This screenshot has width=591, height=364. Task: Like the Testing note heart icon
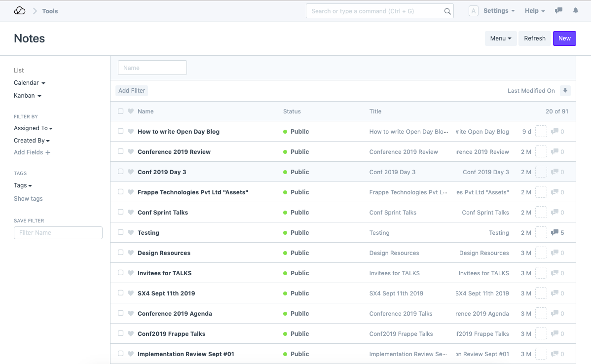131,233
